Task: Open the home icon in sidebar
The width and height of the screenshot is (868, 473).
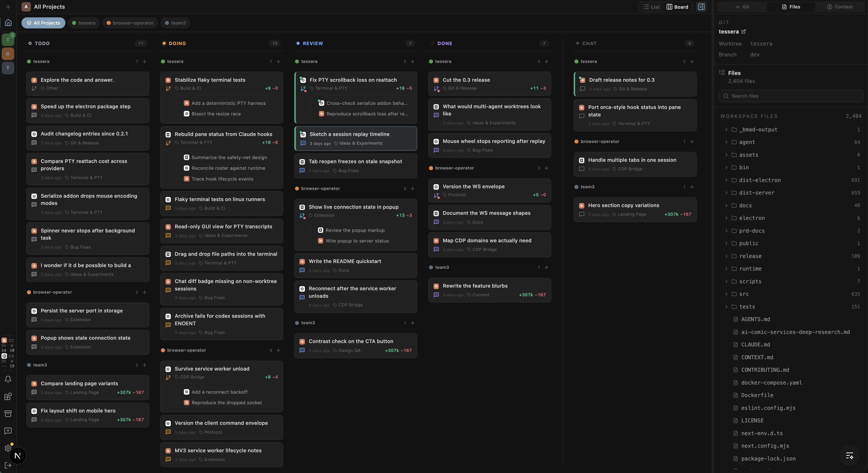Action: tap(8, 23)
